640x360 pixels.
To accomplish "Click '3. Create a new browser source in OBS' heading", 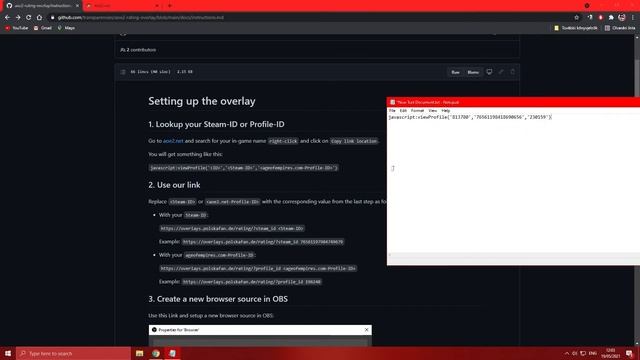I will tap(218, 299).
